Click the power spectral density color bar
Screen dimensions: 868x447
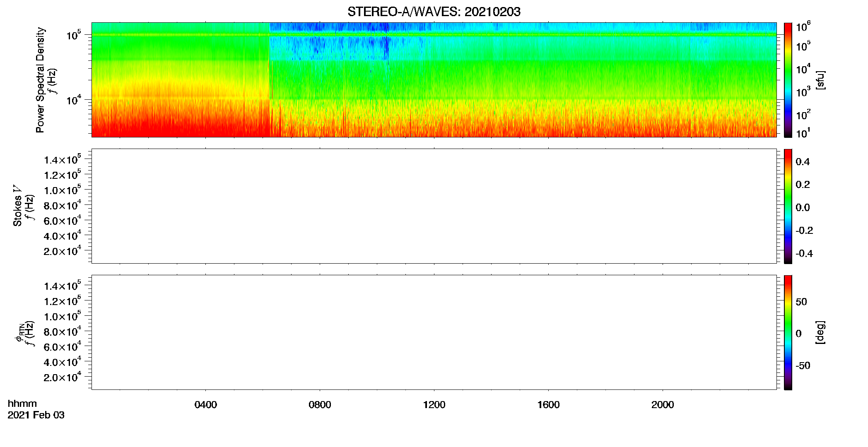point(788,80)
